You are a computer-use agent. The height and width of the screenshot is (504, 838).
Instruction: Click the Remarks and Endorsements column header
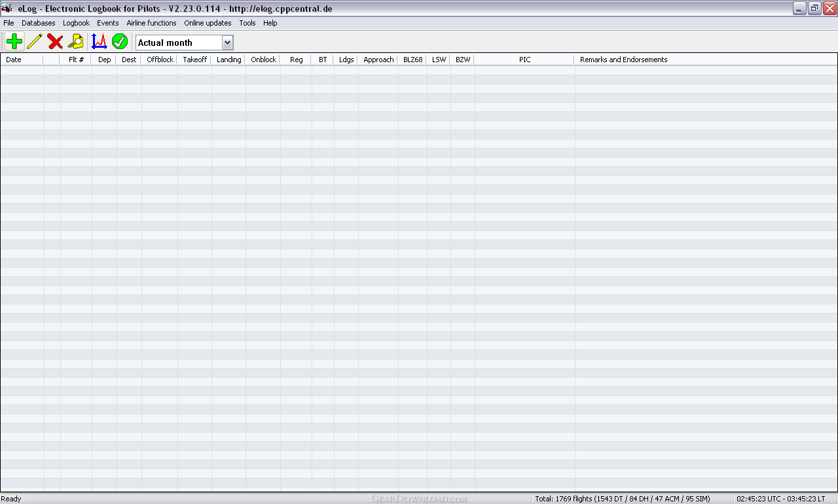coord(623,60)
